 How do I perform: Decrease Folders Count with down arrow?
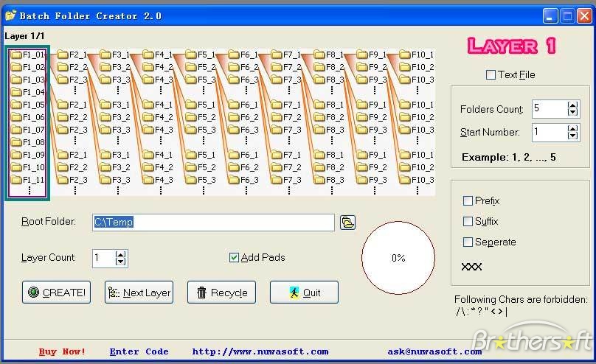pos(573,112)
